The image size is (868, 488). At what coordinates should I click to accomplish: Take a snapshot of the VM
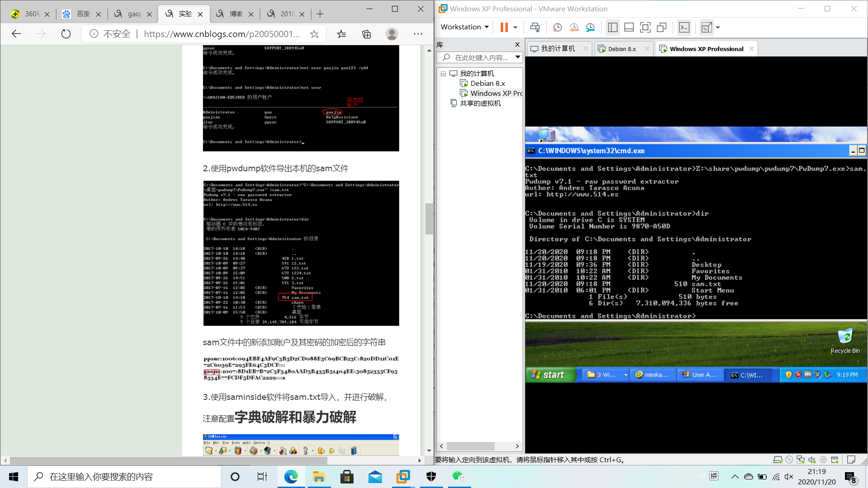click(x=557, y=28)
